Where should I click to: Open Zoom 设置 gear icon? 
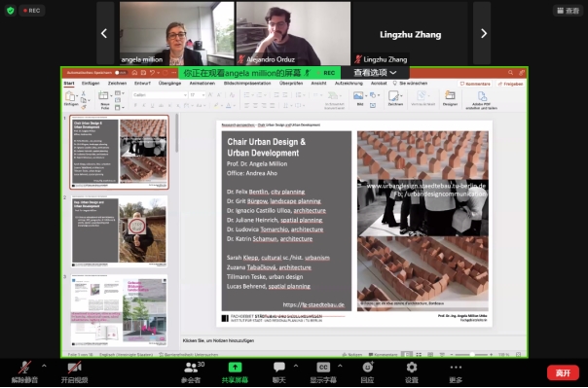(x=412, y=368)
